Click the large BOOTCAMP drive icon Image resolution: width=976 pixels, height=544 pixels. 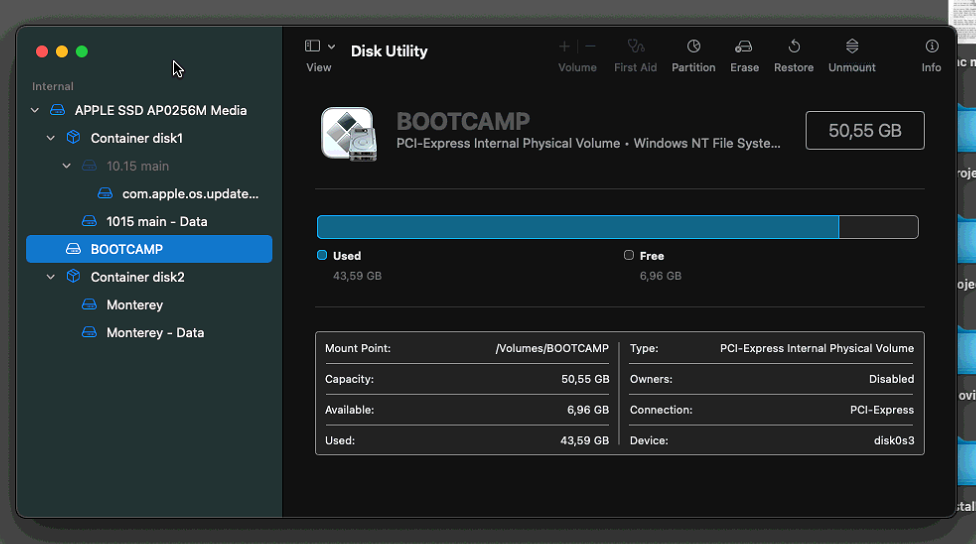click(348, 133)
